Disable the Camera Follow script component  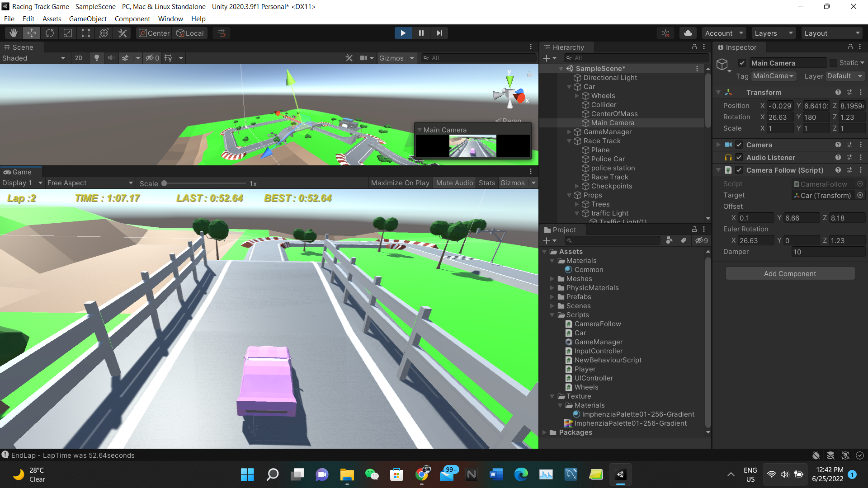[x=739, y=170]
